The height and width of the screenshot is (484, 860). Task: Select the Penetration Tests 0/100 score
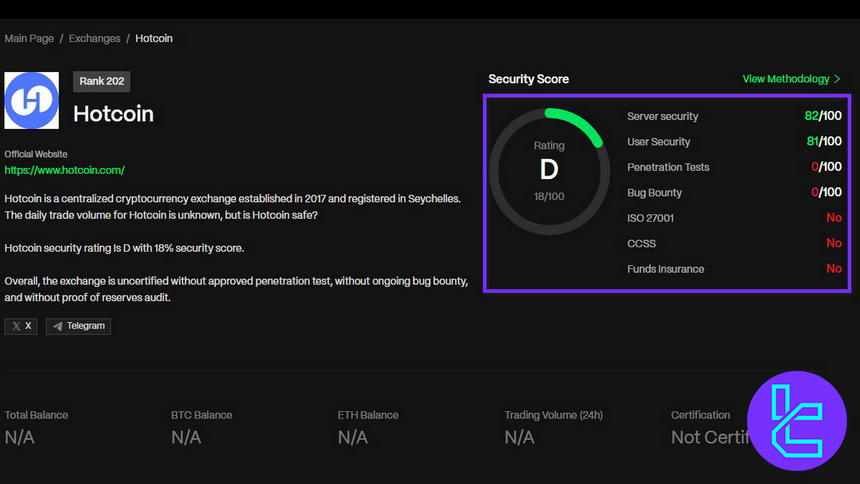tap(826, 167)
